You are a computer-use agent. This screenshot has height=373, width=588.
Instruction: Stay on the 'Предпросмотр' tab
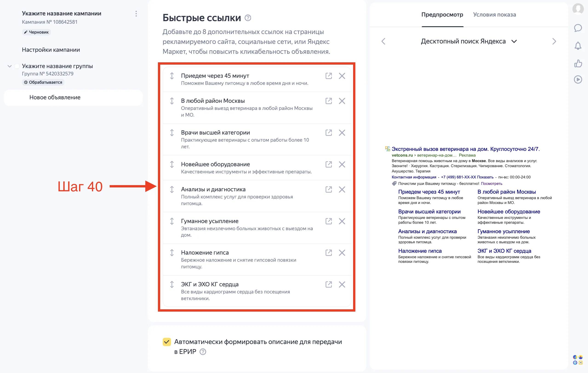442,15
